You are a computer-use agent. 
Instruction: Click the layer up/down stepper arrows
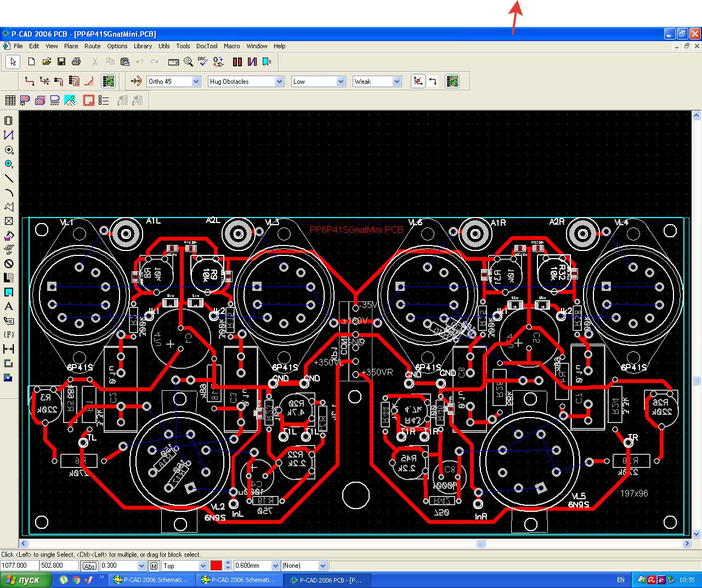[228, 566]
